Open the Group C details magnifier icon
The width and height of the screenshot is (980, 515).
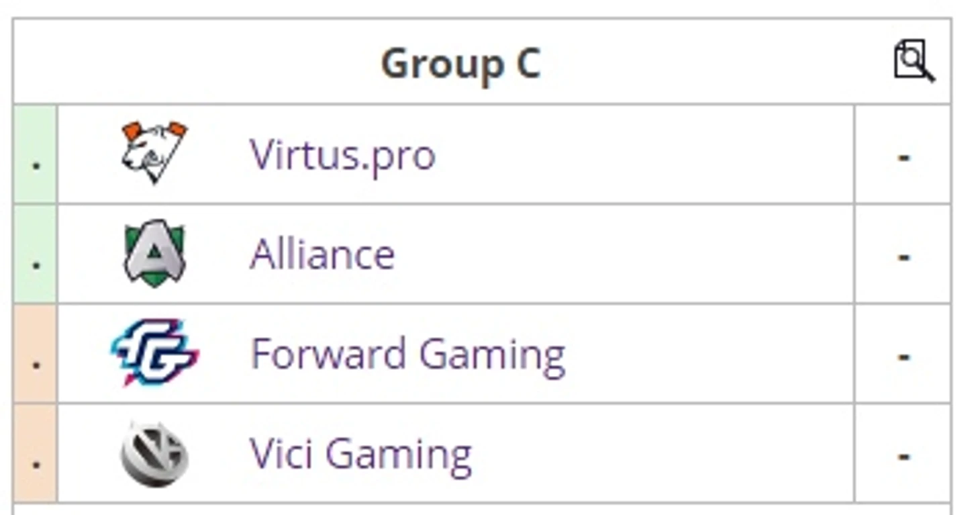[914, 61]
